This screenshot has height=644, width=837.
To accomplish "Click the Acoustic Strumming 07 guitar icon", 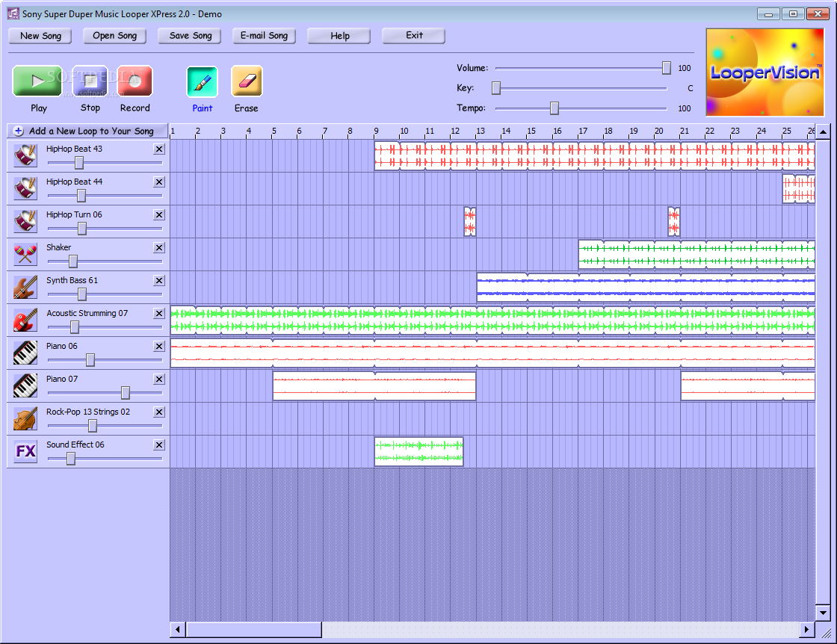I will coord(25,320).
